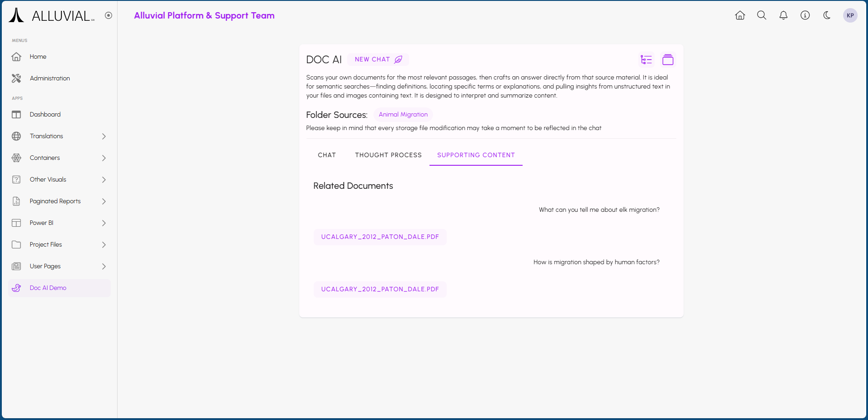Viewport: 868px width, 420px height.
Task: Click the home icon in top bar
Action: click(x=740, y=15)
